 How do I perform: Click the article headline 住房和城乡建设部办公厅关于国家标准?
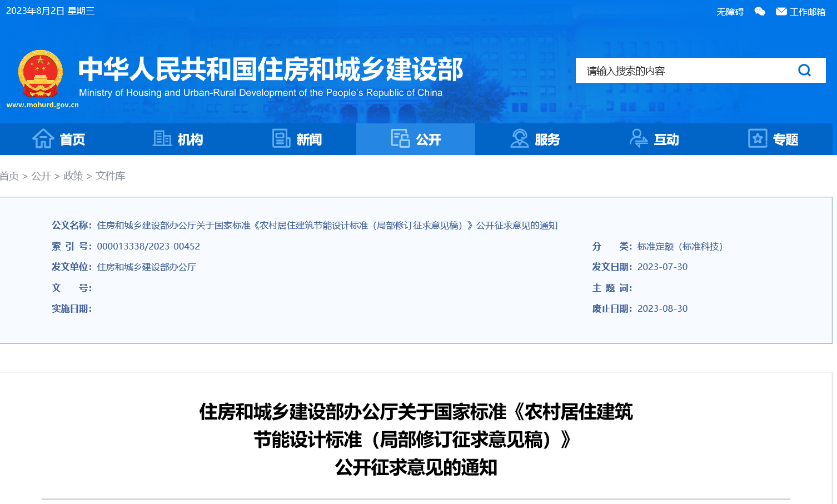tap(416, 439)
